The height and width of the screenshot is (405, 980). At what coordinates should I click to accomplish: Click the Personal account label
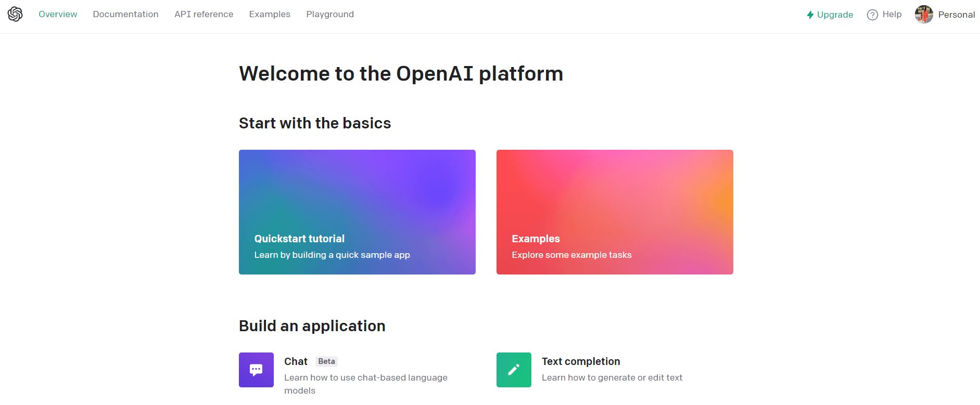click(x=957, y=15)
